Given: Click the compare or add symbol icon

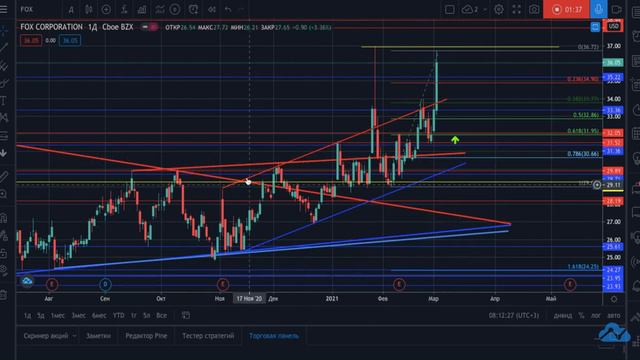Looking at the screenshot, I should click(x=106, y=9).
